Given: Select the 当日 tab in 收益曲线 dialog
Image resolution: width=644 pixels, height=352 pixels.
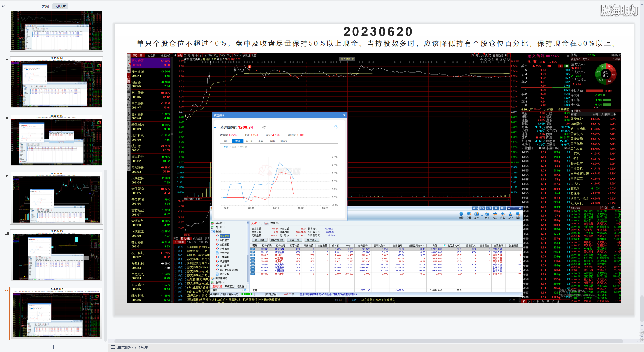Looking at the screenshot, I should pyautogui.click(x=226, y=141).
